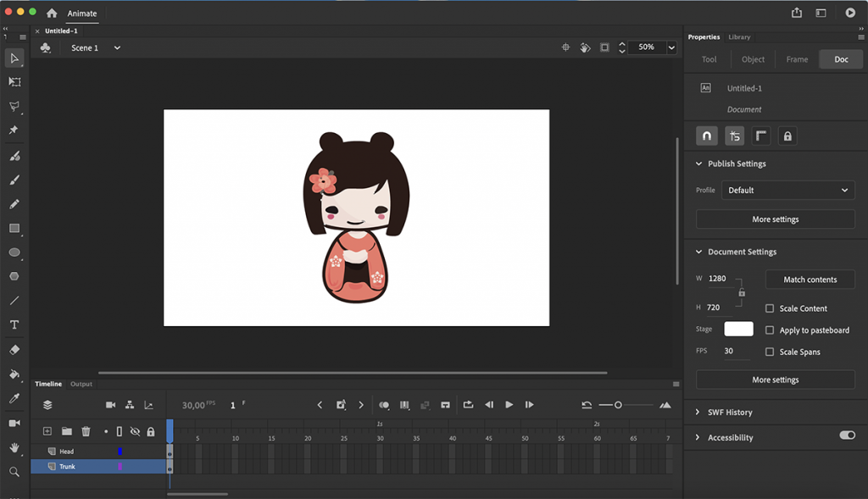Switch to the Library tab

click(x=739, y=37)
